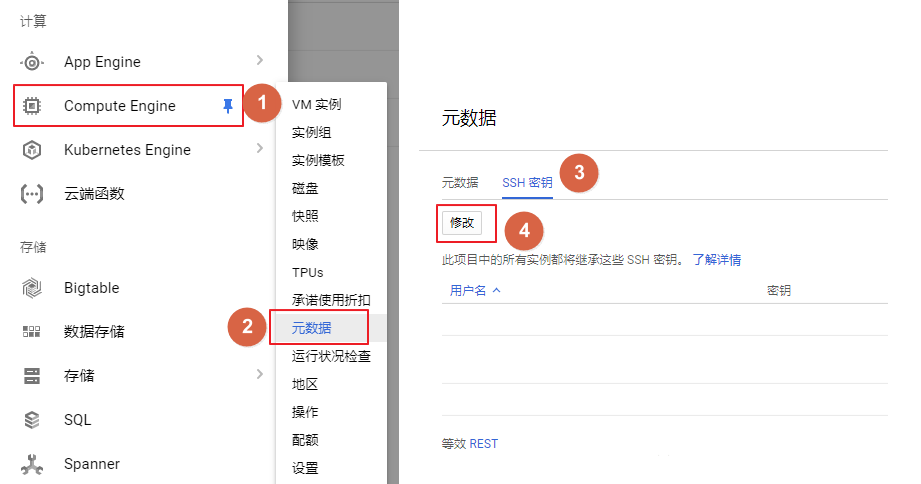Expand the Kubernetes Engine submenu arrow
This screenshot has height=484, width=921.
click(x=260, y=148)
